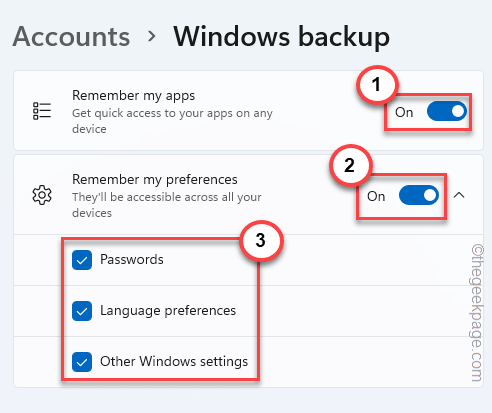Uncheck Other Windows settings checkbox
492x413 pixels.
tap(82, 362)
